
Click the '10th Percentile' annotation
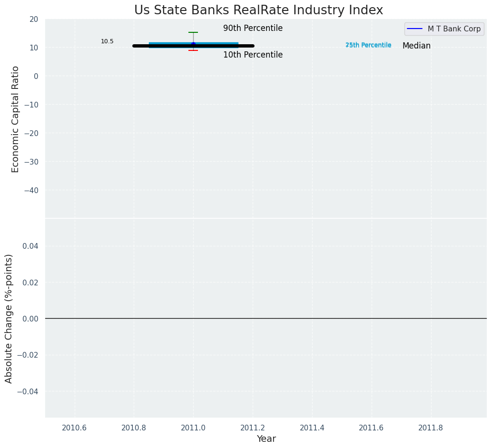253,55
